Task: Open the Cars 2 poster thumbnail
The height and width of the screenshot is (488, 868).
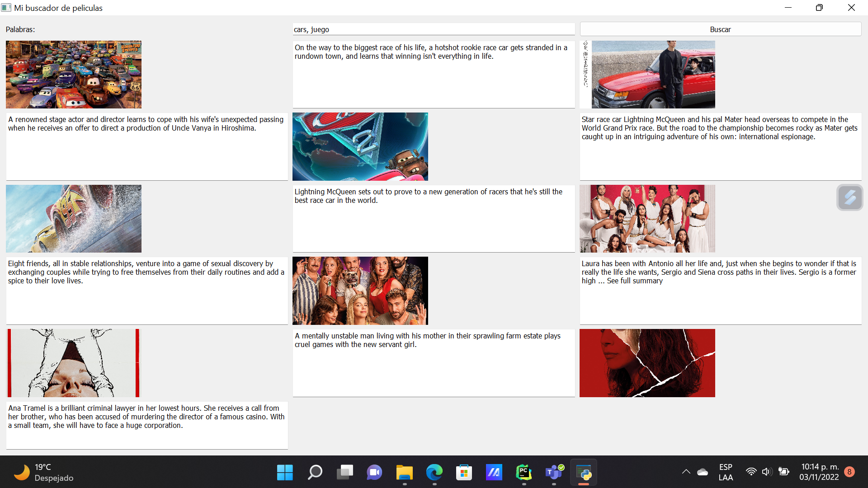Action: click(360, 146)
